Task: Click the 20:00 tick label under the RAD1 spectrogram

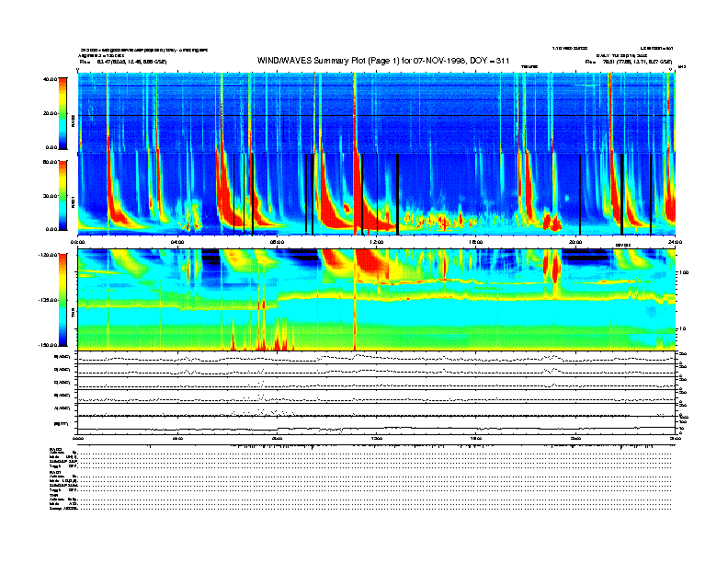Action: click(575, 242)
